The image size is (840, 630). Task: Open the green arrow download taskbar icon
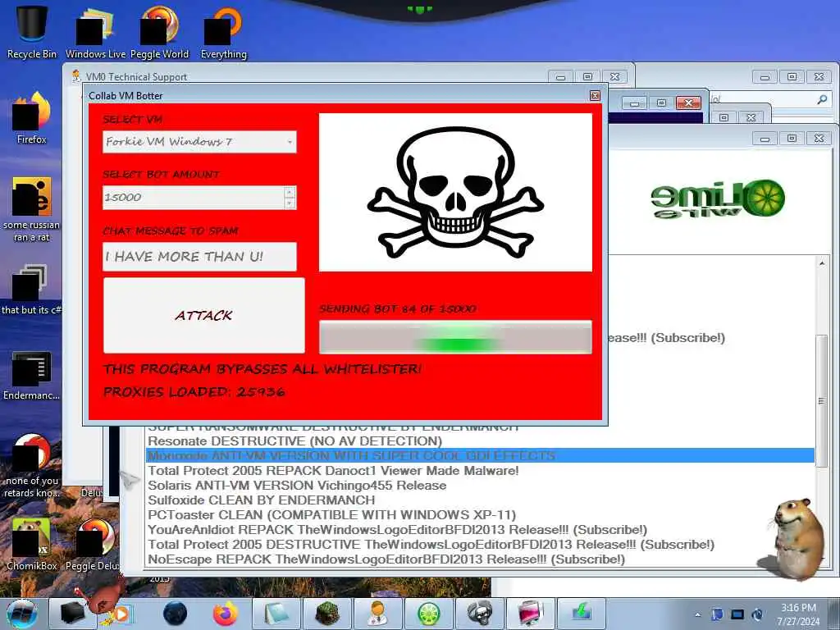pyautogui.click(x=582, y=614)
